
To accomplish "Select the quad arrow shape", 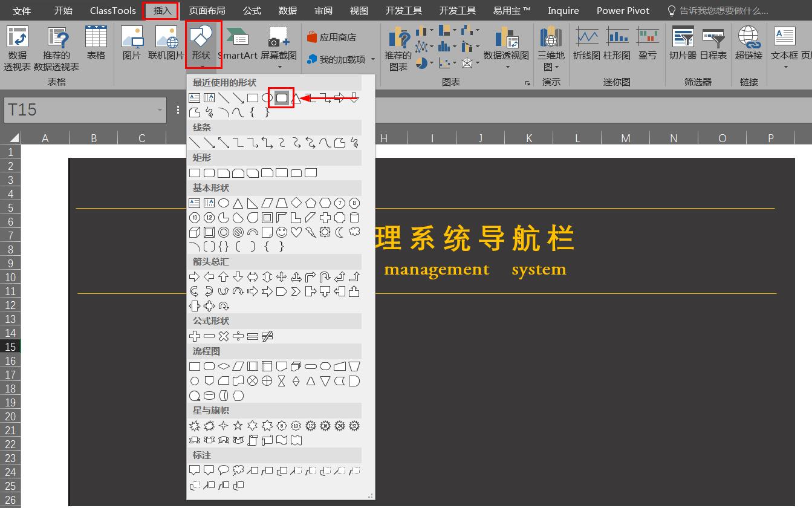I will 282,277.
